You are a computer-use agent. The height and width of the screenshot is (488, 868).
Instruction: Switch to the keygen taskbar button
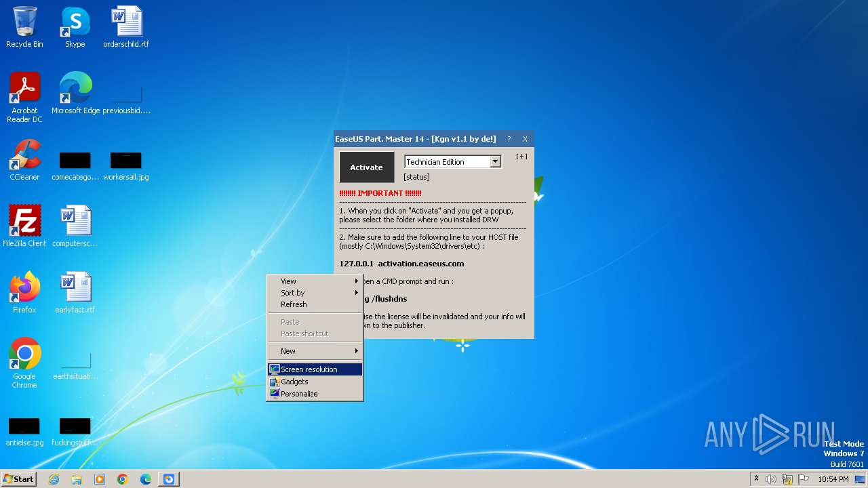point(169,479)
